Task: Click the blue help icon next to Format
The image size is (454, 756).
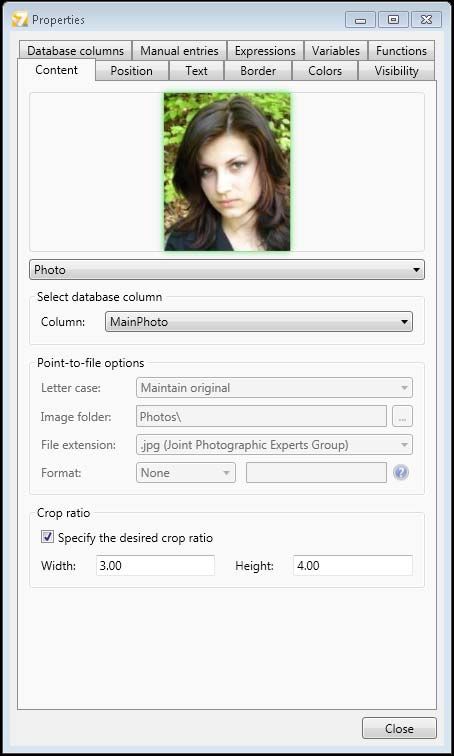Action: coord(401,472)
